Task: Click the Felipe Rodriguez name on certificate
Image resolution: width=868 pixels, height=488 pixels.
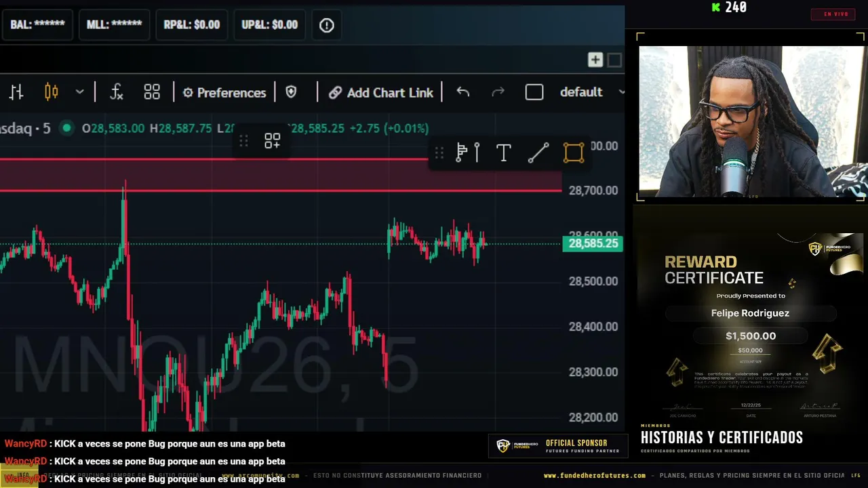Action: click(750, 313)
